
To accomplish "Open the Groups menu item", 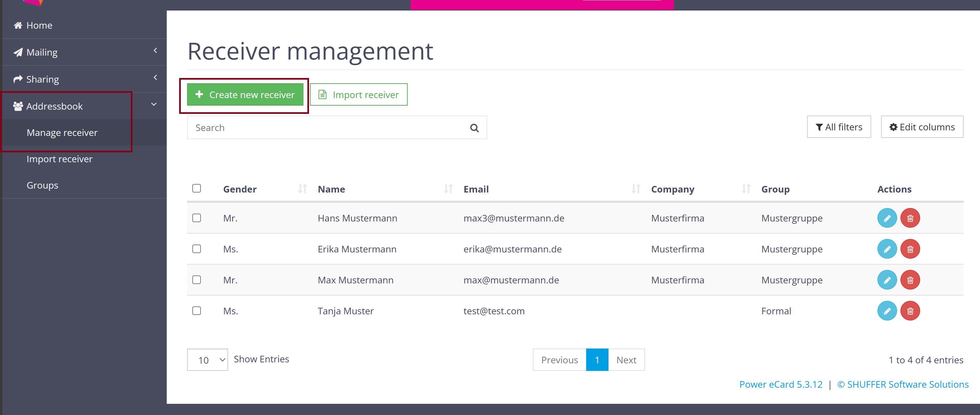I will click(x=42, y=185).
